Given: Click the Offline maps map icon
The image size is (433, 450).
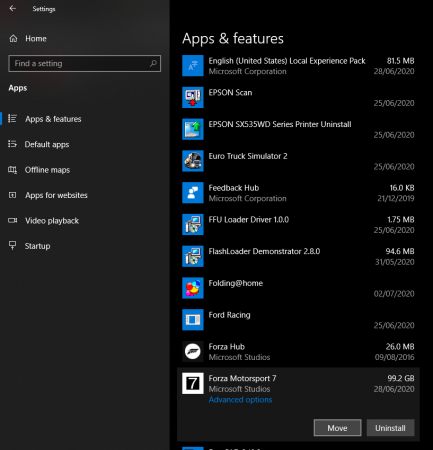Looking at the screenshot, I should 12,170.
